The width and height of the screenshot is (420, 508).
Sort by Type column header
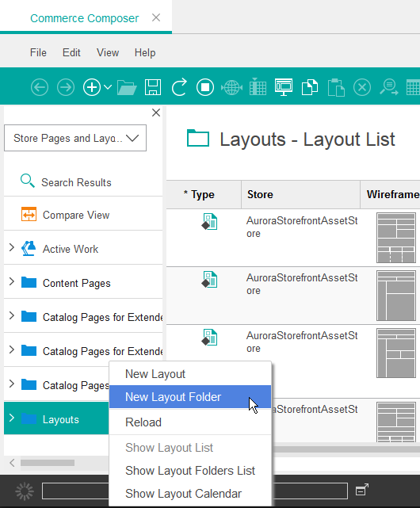tap(204, 194)
